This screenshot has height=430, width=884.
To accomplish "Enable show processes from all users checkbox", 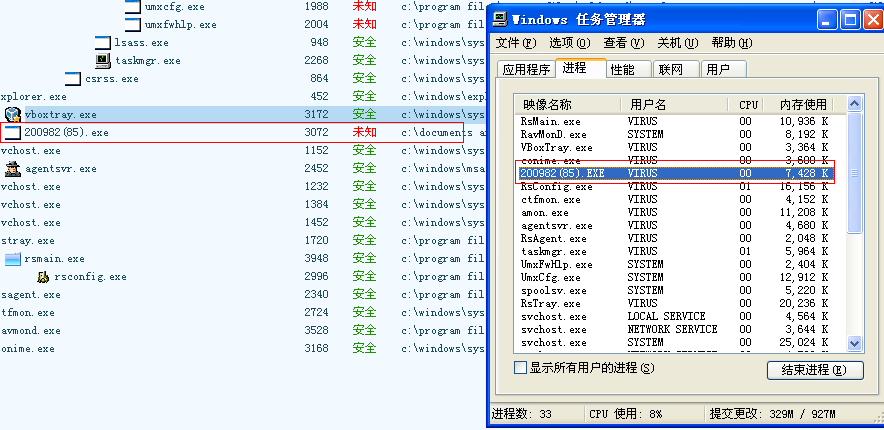I will click(520, 368).
